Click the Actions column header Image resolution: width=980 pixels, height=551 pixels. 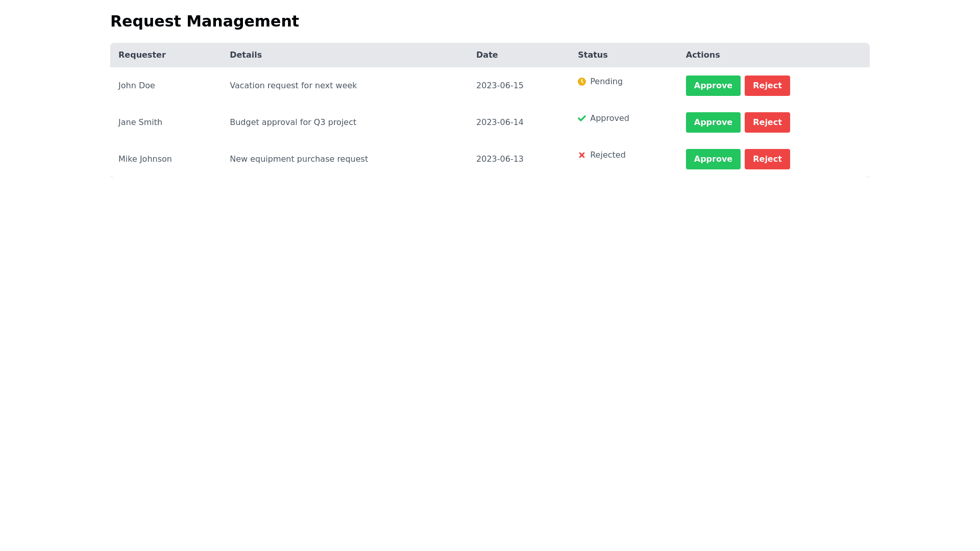[x=702, y=55]
